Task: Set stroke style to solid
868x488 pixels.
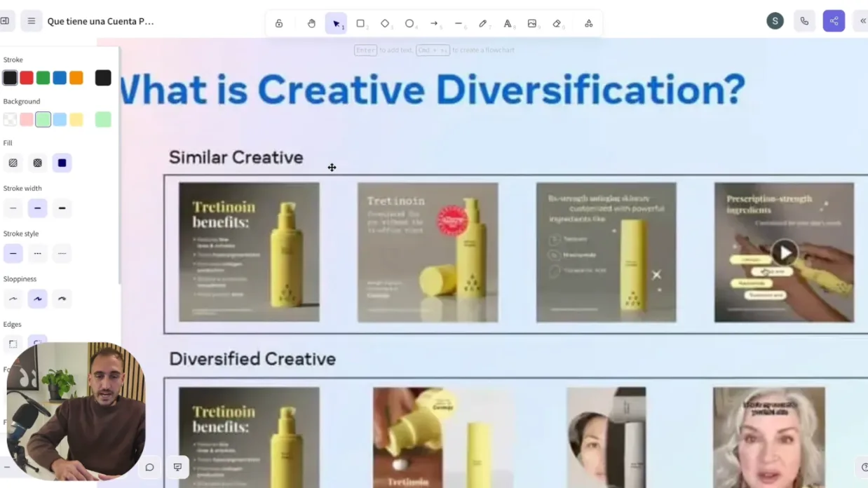Action: (x=13, y=253)
